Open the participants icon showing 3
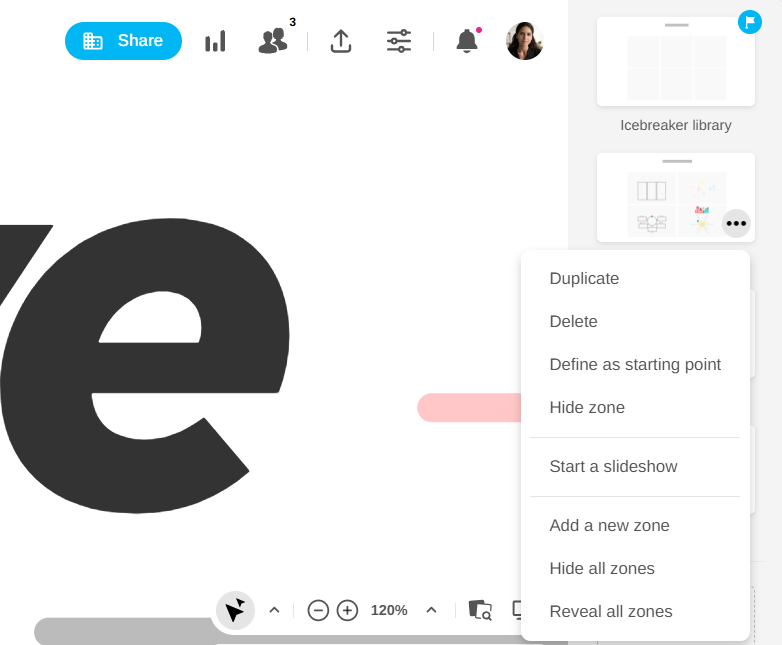The image size is (782, 645). pyautogui.click(x=273, y=41)
